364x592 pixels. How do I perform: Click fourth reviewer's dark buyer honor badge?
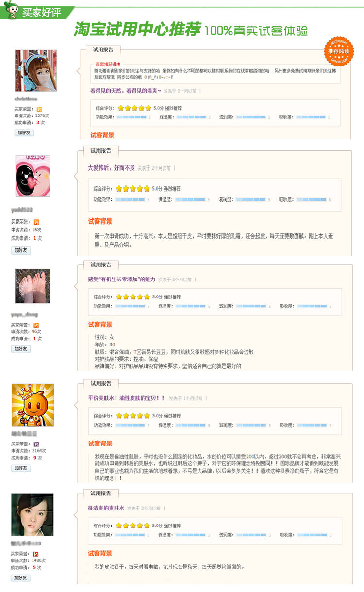36,444
